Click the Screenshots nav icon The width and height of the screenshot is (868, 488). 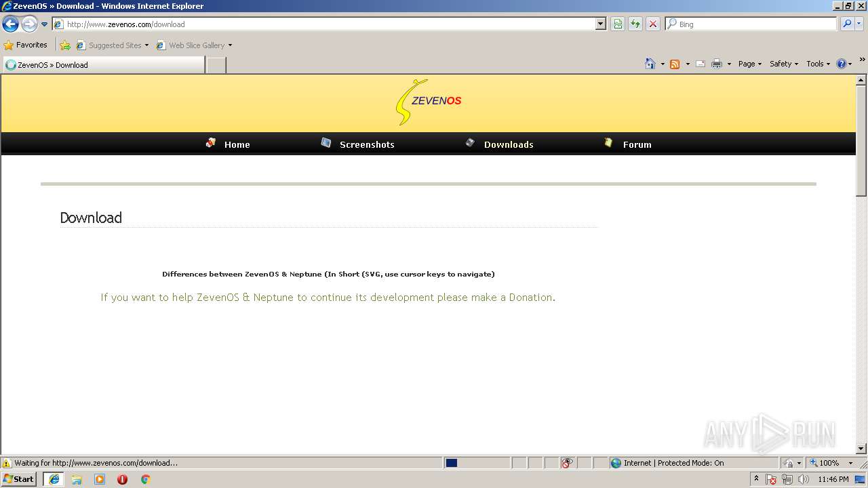pos(326,142)
